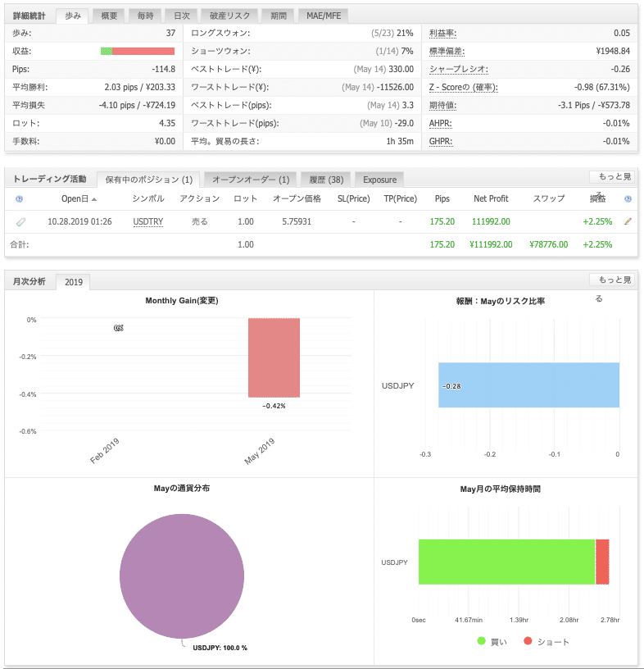Open the 破産リスク tab
The height and width of the screenshot is (669, 644).
(x=230, y=16)
